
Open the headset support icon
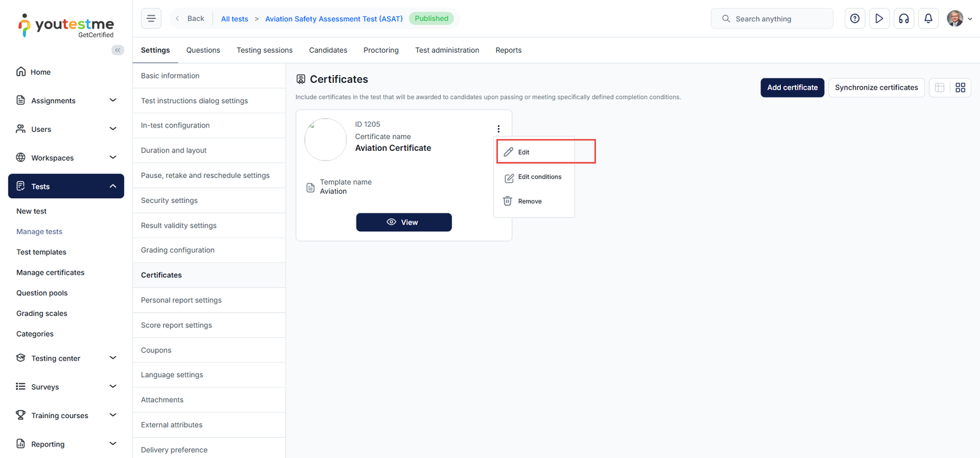(903, 18)
